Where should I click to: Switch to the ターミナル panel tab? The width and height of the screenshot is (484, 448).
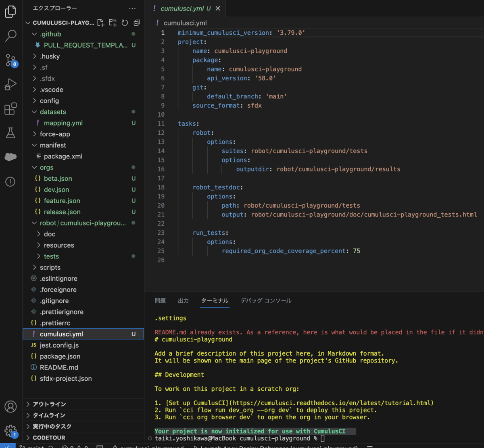pos(215,301)
